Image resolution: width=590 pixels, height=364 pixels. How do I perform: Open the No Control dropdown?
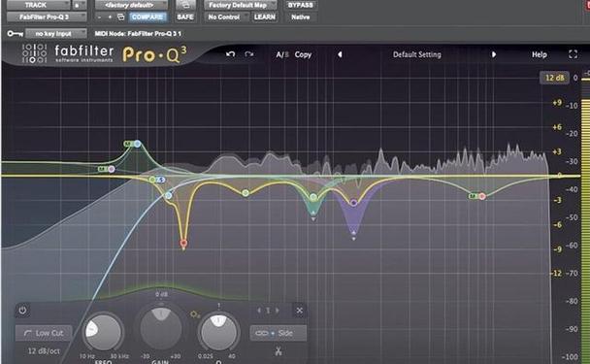(x=226, y=17)
